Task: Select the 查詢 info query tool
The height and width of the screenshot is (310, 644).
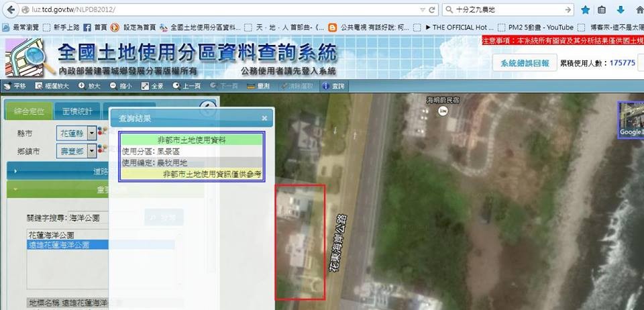Action: (x=333, y=87)
